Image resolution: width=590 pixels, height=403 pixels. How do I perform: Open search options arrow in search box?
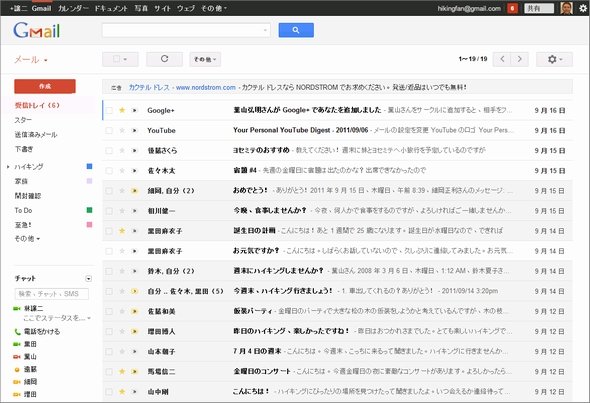(x=265, y=30)
